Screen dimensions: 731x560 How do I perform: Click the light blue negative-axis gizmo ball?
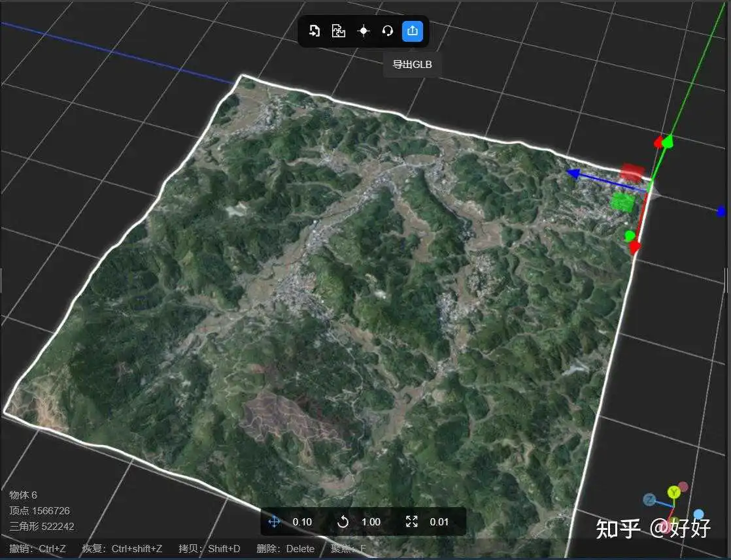pyautogui.click(x=698, y=515)
